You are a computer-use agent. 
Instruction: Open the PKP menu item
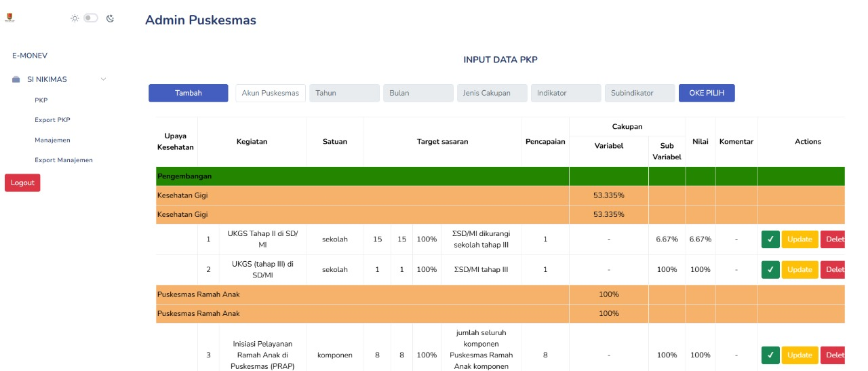click(41, 100)
